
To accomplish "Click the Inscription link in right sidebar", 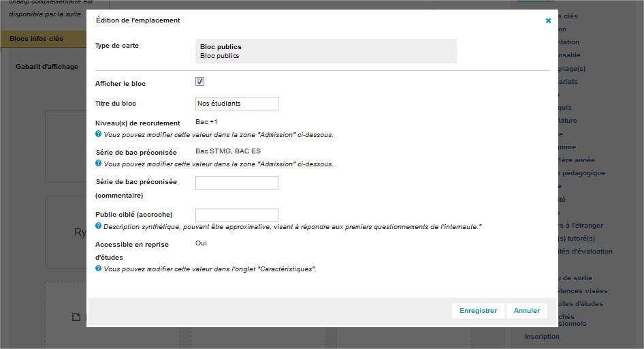I will 541,336.
